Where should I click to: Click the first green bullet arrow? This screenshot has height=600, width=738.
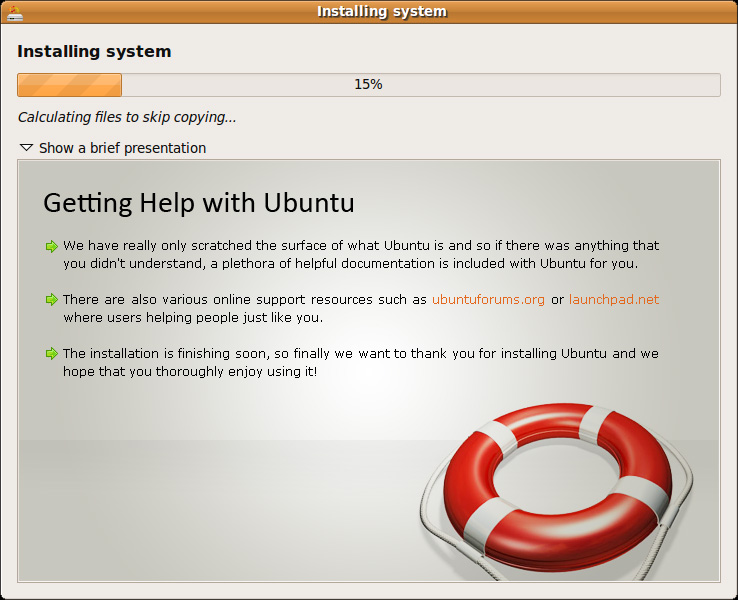click(51, 246)
